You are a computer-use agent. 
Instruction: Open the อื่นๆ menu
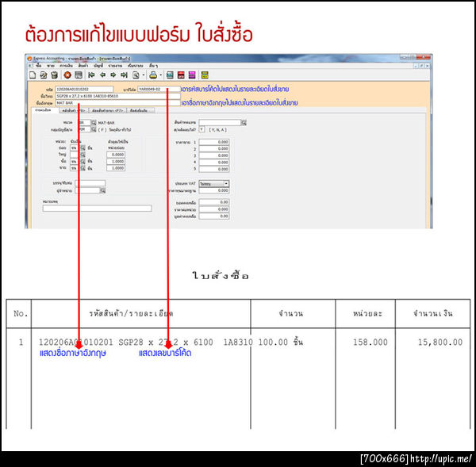pyautogui.click(x=153, y=66)
